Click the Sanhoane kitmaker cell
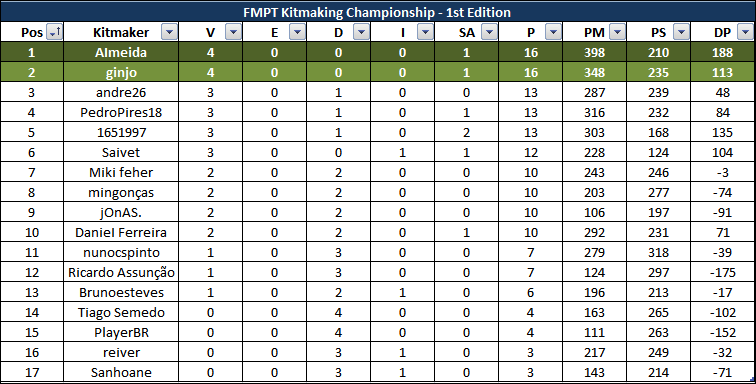756x384 pixels. 121,372
